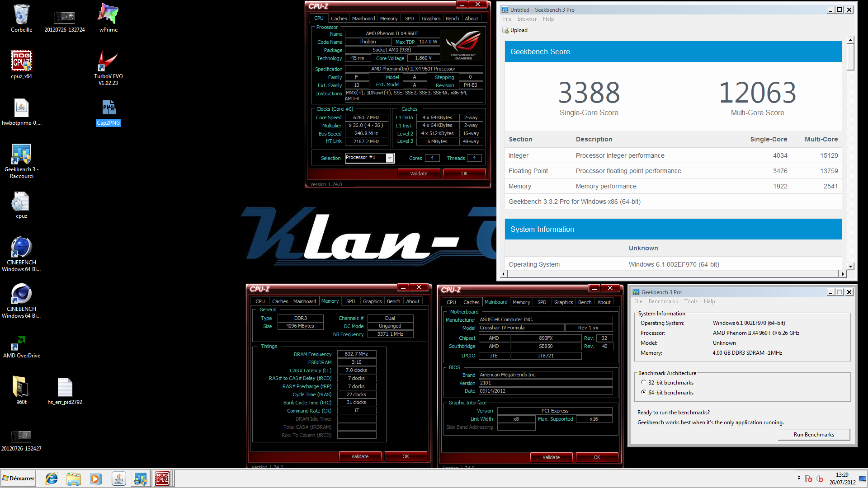Click the vertical scrollbar thumb in Geekbench results
The image size is (868, 488).
[x=850, y=57]
